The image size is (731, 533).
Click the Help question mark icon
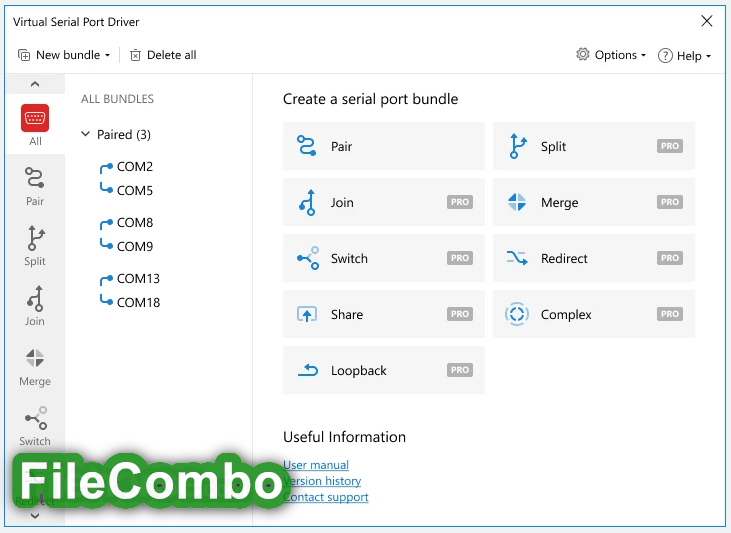(x=665, y=55)
